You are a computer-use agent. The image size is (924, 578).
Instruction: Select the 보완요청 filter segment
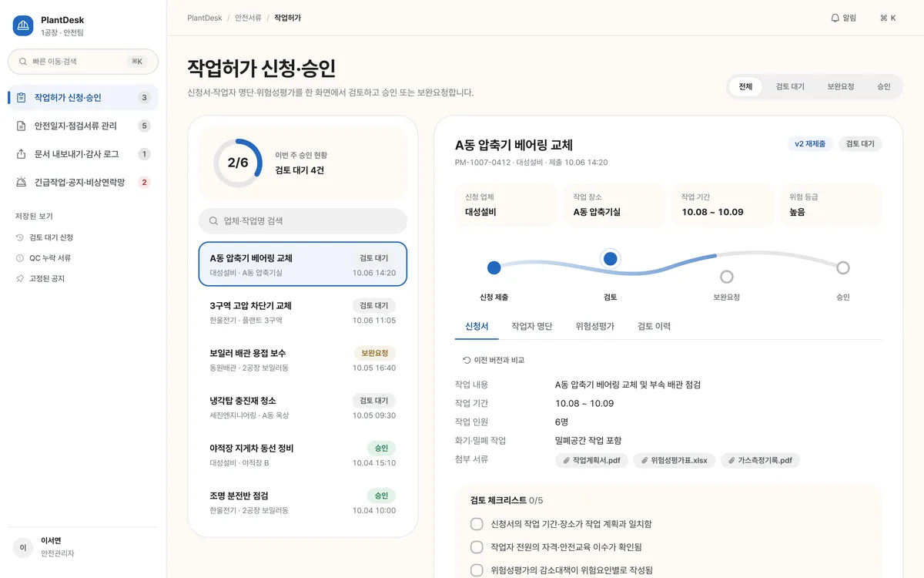coord(841,87)
